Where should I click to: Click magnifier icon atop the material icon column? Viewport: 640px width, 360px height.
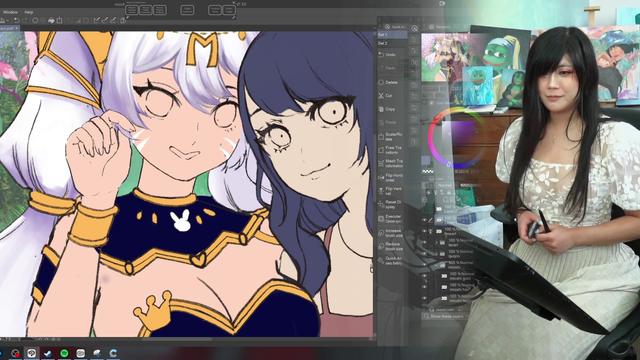tap(414, 28)
